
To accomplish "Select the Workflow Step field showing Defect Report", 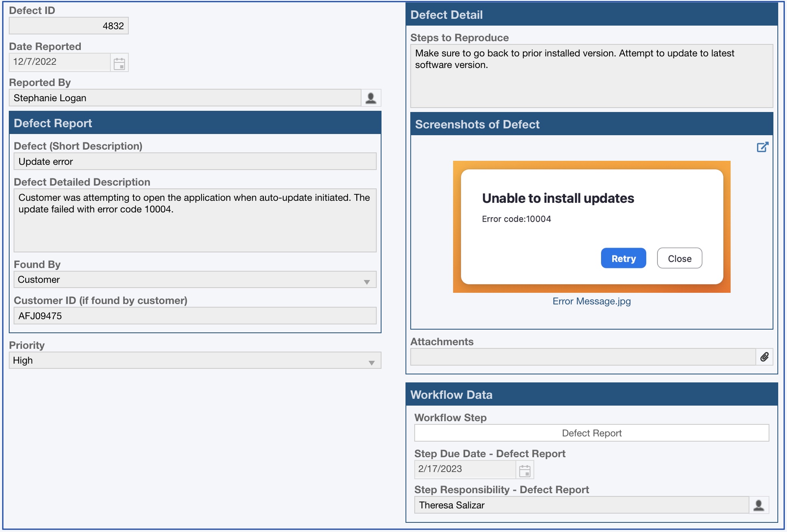I will [591, 433].
